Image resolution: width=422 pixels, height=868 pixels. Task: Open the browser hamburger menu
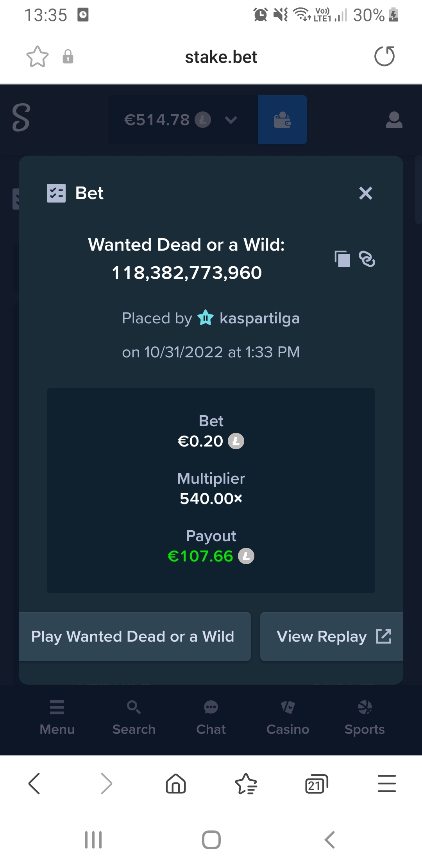click(x=387, y=784)
